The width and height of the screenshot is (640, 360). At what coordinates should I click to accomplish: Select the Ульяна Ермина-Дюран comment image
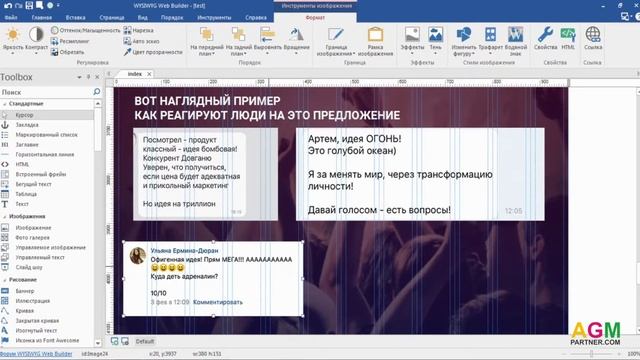213,278
